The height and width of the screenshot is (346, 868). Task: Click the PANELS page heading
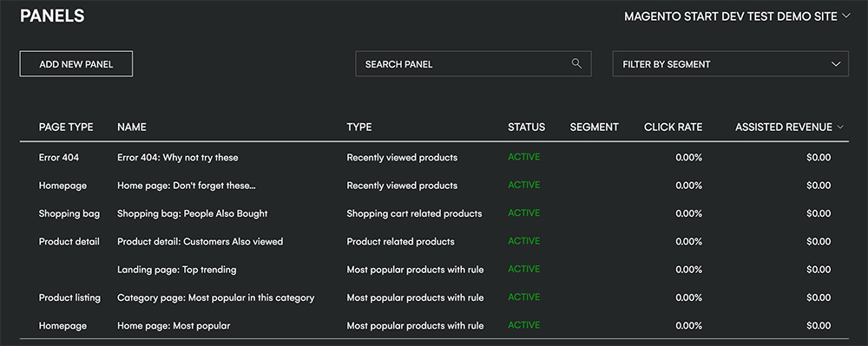(x=52, y=16)
